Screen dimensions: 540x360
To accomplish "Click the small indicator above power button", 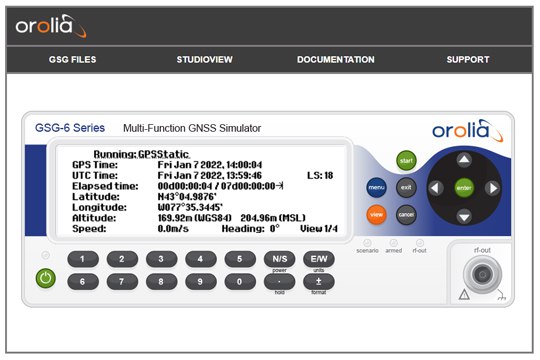I will [45, 255].
